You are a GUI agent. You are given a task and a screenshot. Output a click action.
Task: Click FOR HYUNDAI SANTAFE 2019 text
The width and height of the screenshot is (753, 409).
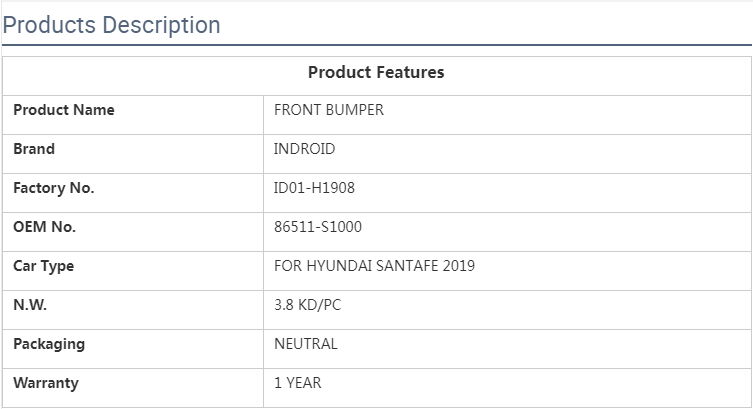point(374,266)
